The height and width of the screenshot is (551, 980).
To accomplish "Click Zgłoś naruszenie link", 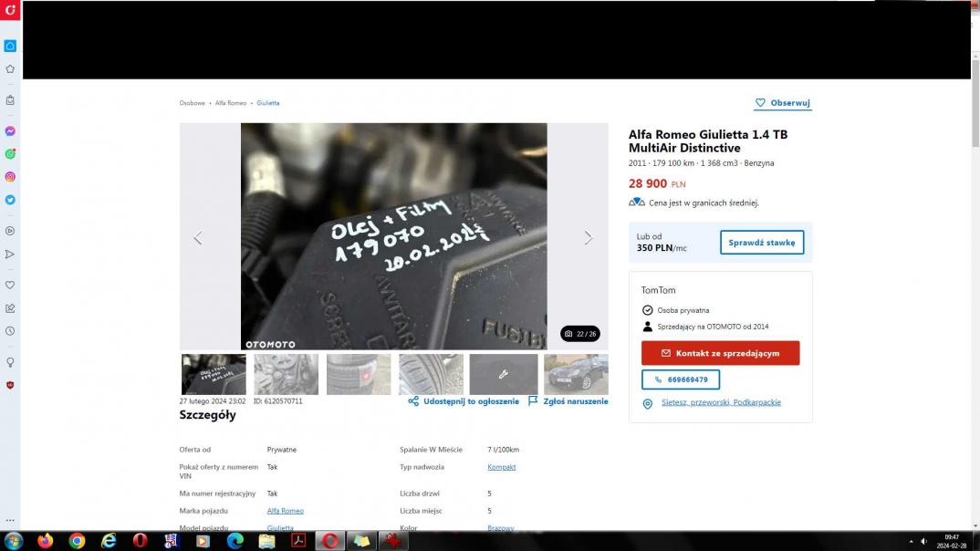I will point(568,401).
